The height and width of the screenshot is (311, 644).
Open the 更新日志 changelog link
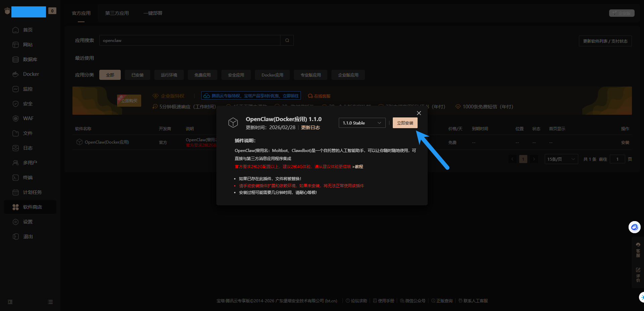(x=310, y=127)
